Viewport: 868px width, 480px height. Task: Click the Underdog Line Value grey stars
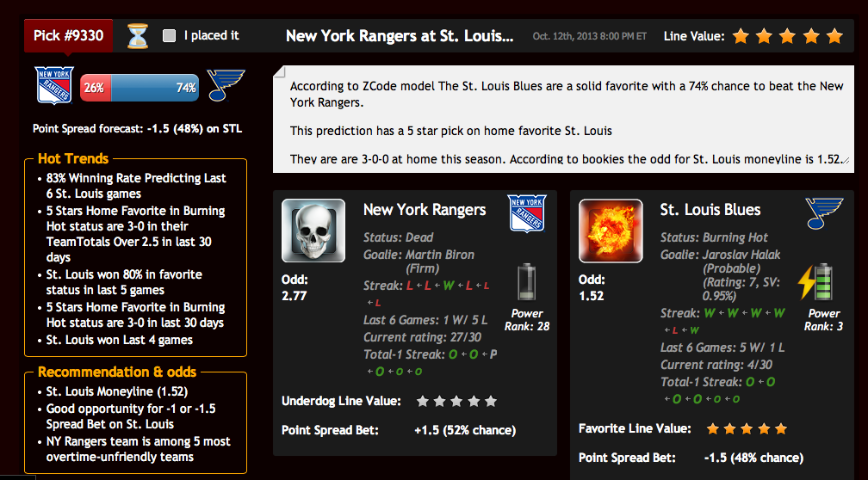[x=456, y=401]
